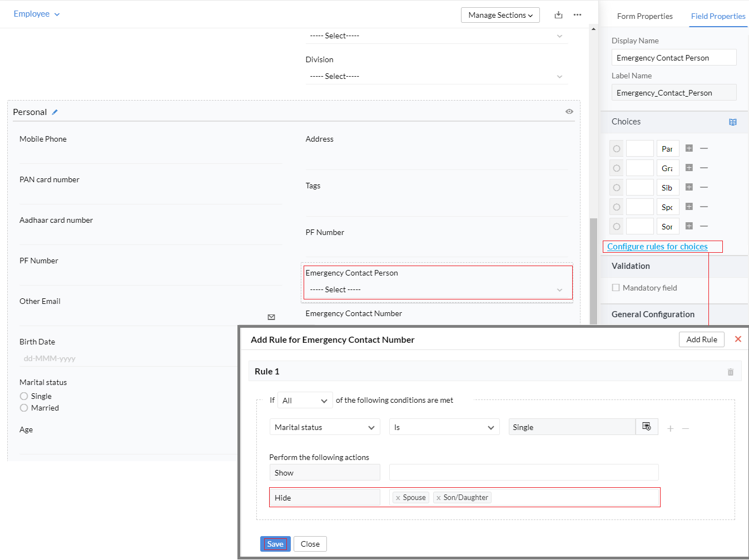This screenshot has height=560, width=749.
Task: Set Par as the default choice radio
Action: pos(617,149)
